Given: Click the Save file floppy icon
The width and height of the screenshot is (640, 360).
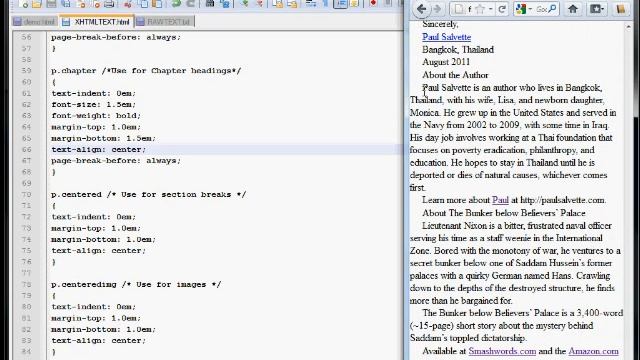Looking at the screenshot, I should point(51,4).
